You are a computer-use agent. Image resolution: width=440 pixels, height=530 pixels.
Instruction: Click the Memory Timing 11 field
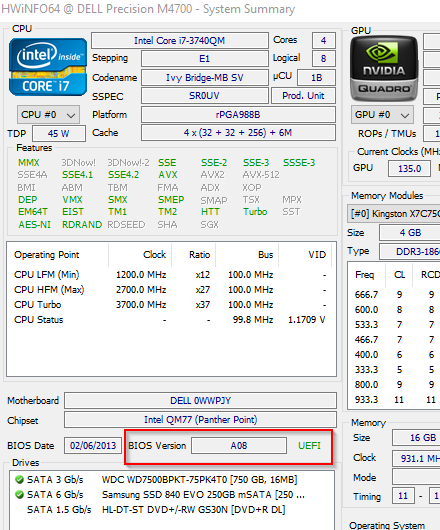pos(403,496)
